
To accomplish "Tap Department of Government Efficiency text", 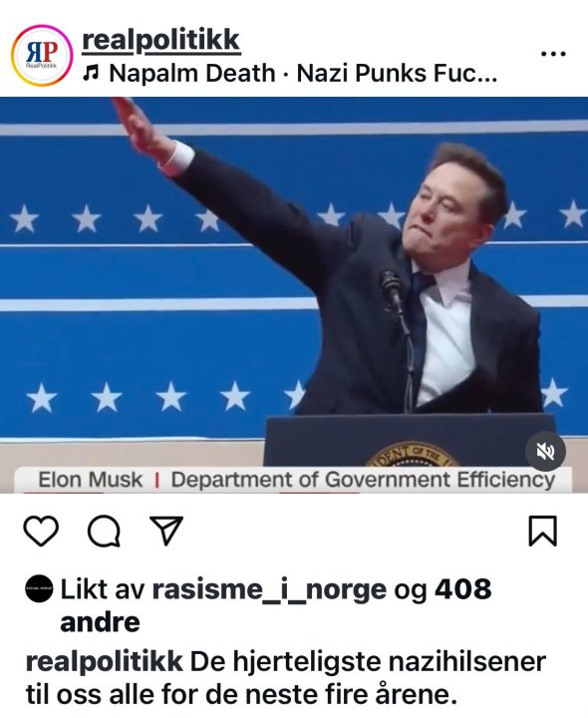I will pyautogui.click(x=363, y=480).
